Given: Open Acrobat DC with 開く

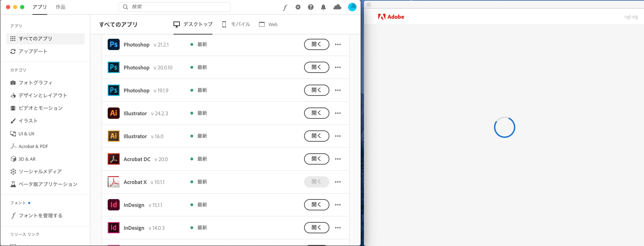Looking at the screenshot, I should click(x=317, y=159).
